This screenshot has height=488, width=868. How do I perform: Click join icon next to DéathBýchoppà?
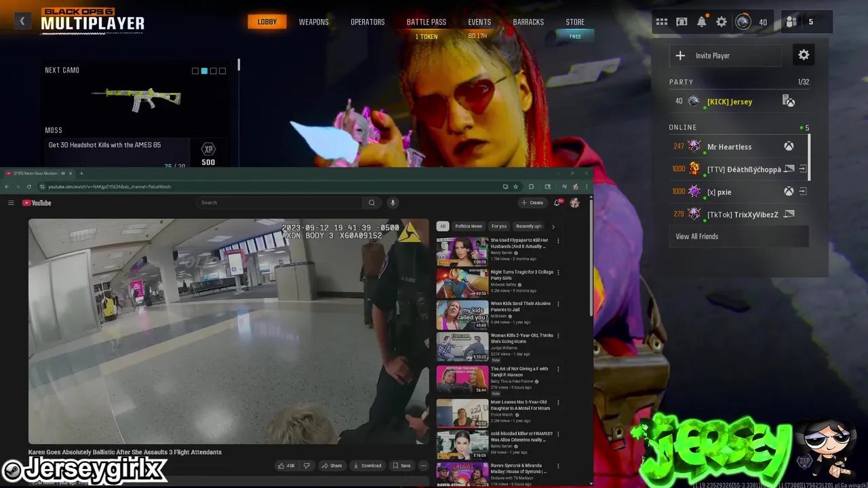coord(803,169)
